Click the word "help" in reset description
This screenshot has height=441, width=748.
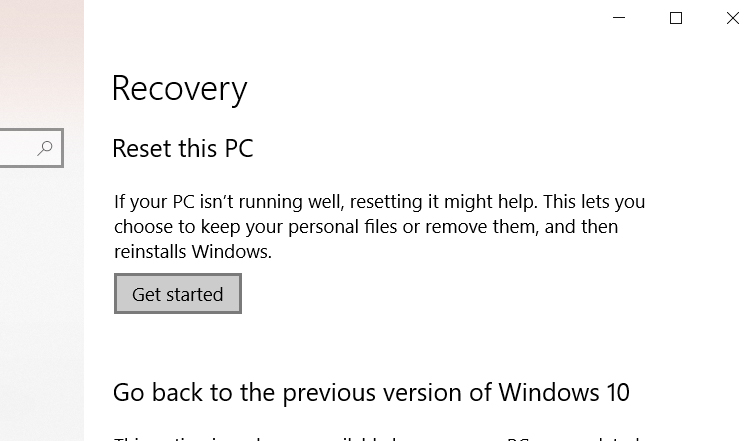(x=518, y=202)
